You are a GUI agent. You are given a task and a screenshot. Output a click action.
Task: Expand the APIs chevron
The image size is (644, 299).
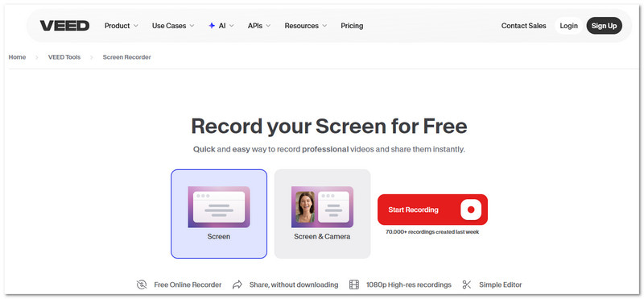click(268, 26)
